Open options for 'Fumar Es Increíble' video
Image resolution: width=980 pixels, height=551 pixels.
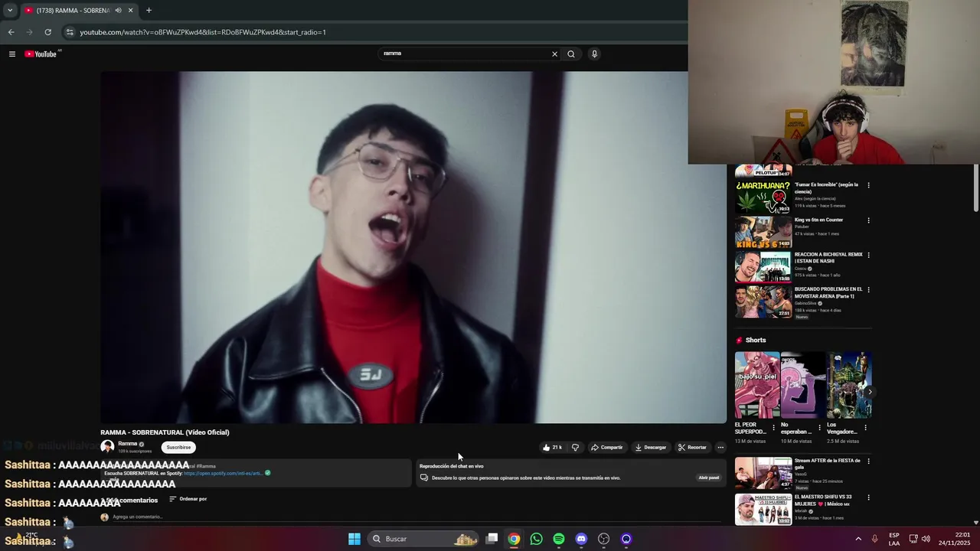(868, 185)
